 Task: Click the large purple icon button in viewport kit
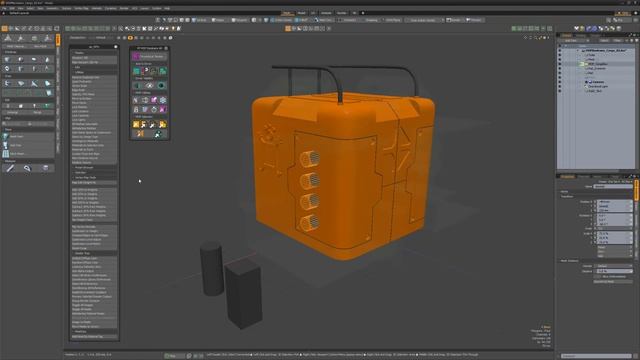point(136,56)
